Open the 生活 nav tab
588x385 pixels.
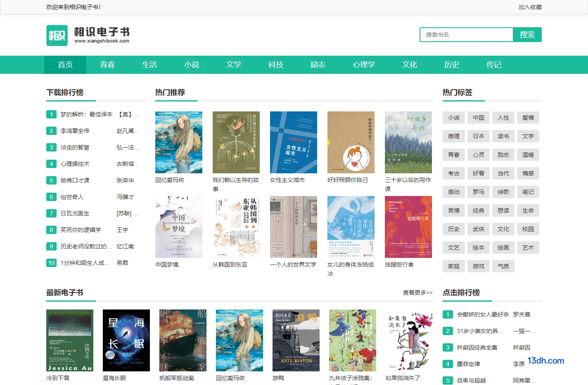pyautogui.click(x=149, y=65)
